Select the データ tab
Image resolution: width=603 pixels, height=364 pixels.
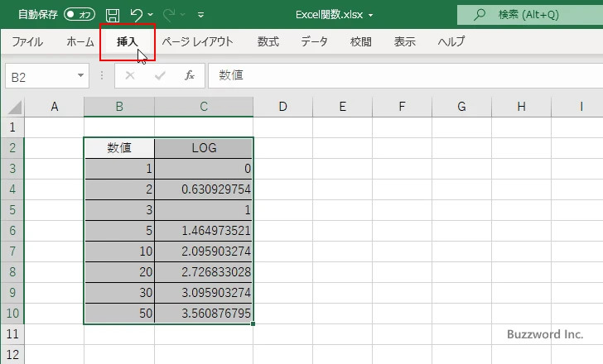pyautogui.click(x=314, y=41)
